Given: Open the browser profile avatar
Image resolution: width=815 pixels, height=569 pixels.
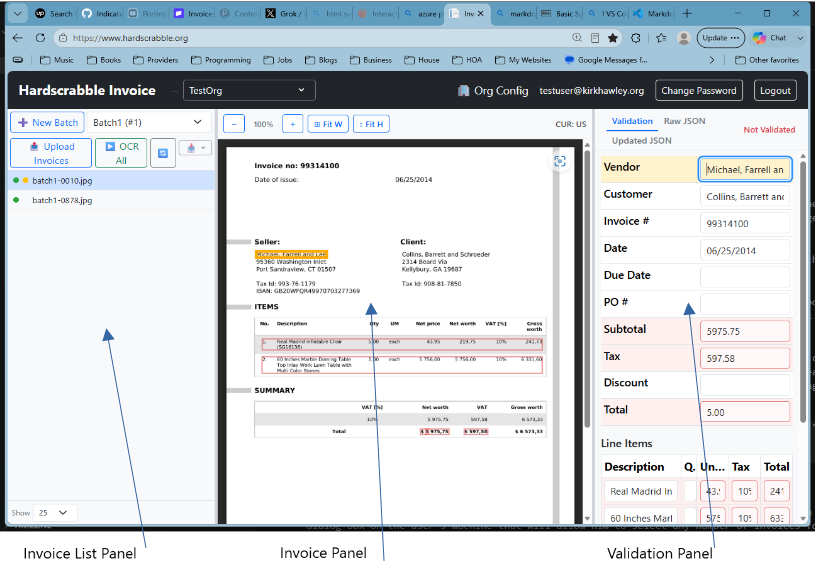Looking at the screenshot, I should pyautogui.click(x=684, y=38).
